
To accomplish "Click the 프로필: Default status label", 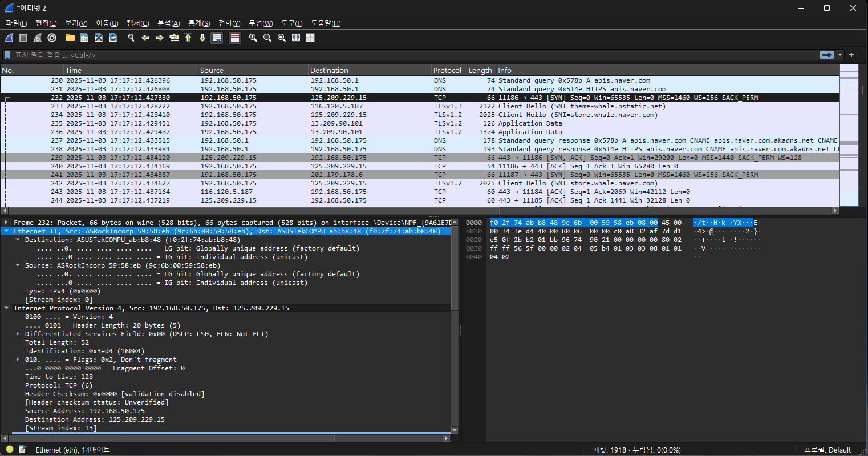I will 827,450.
